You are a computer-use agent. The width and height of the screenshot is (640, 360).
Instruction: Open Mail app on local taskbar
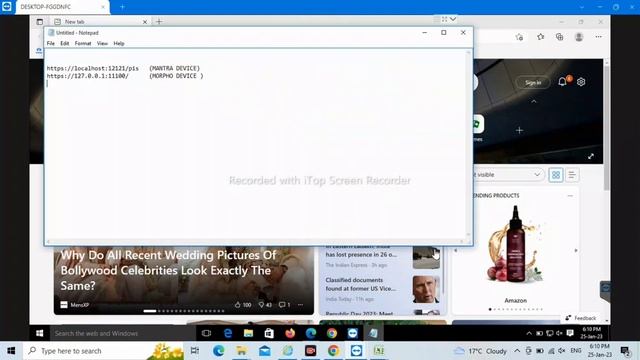coord(264,351)
